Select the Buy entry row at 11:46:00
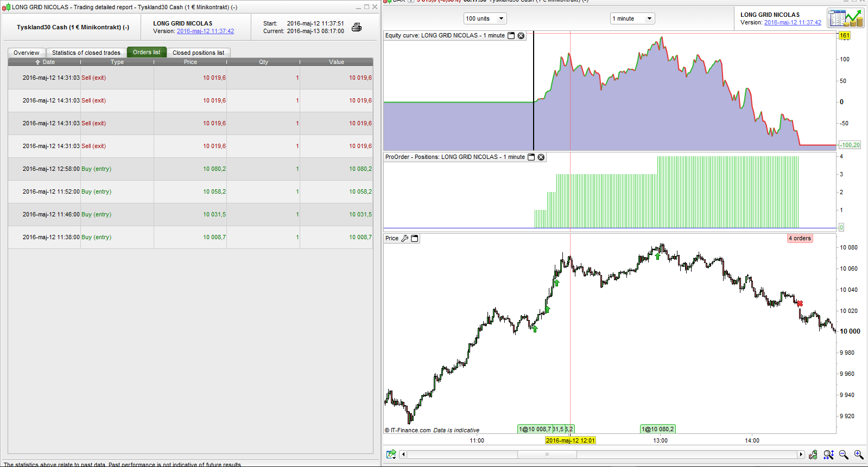This screenshot has width=868, height=467. [x=191, y=215]
